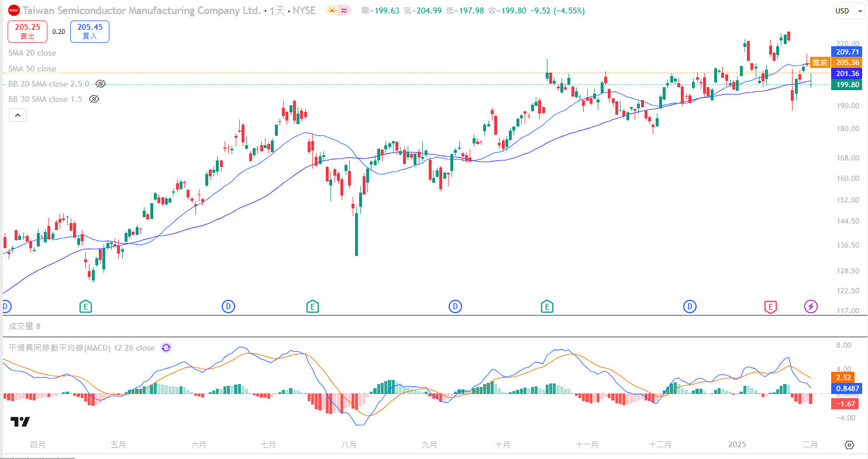Click the 199.80 green close price label

pos(848,85)
